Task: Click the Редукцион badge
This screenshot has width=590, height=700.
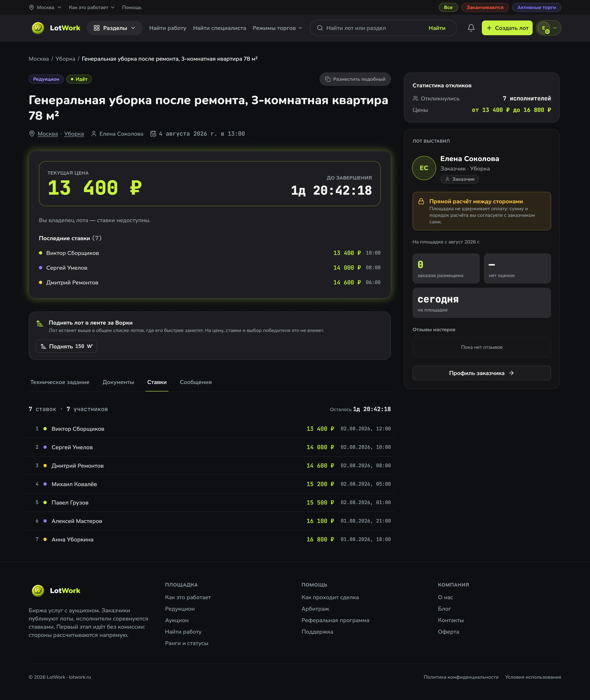Action: click(x=46, y=79)
